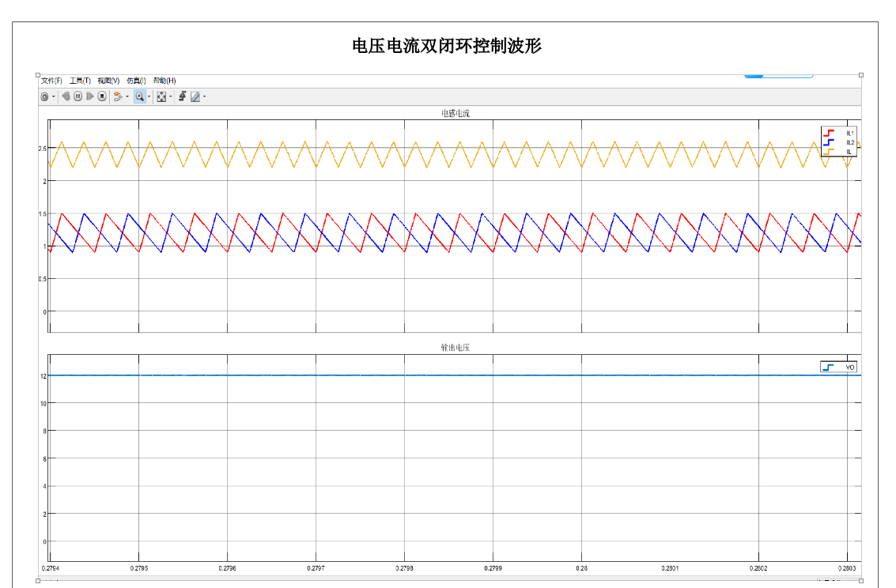Open the 仿真(I) menu
This screenshot has width=896, height=588.
click(136, 81)
